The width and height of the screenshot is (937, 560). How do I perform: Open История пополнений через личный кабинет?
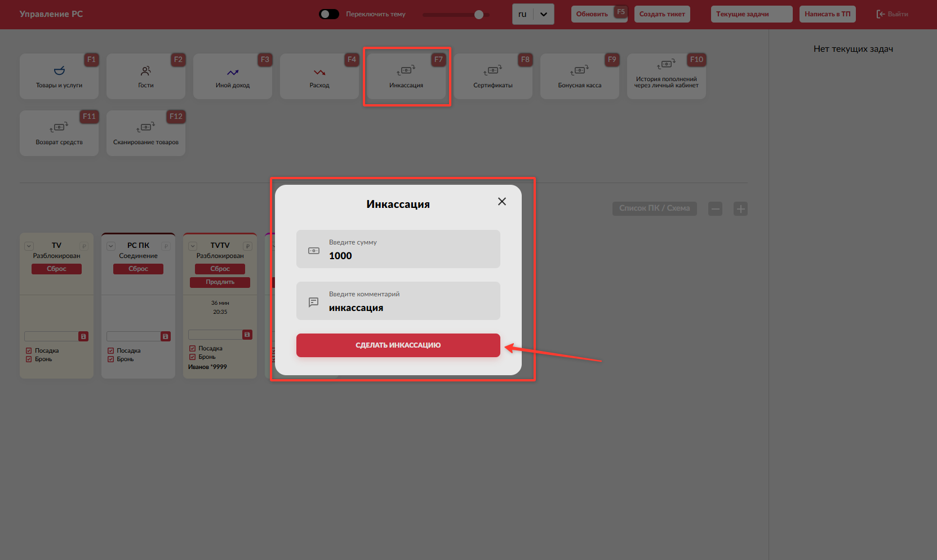[x=667, y=77]
